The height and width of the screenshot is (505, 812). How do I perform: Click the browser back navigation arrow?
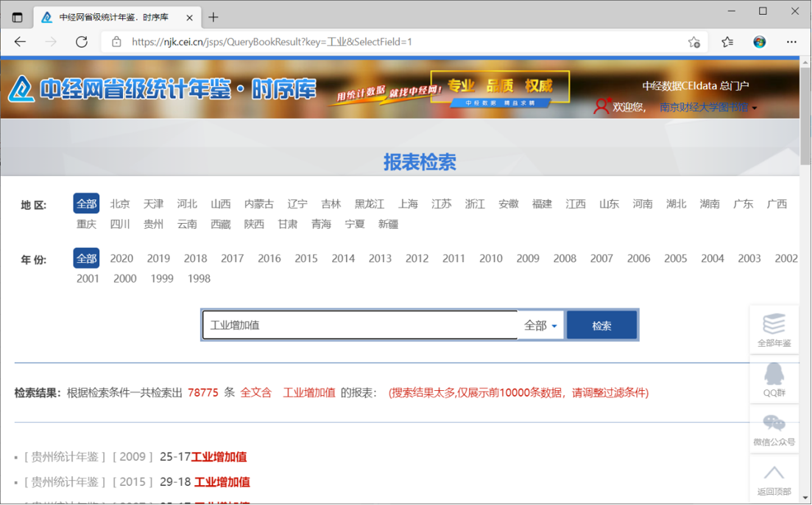click(19, 42)
